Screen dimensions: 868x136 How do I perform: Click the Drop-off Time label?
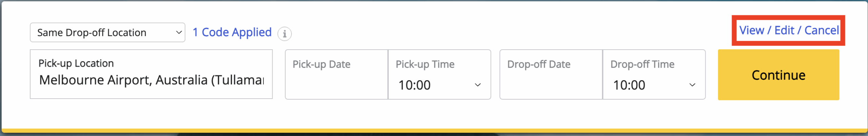pos(642,64)
